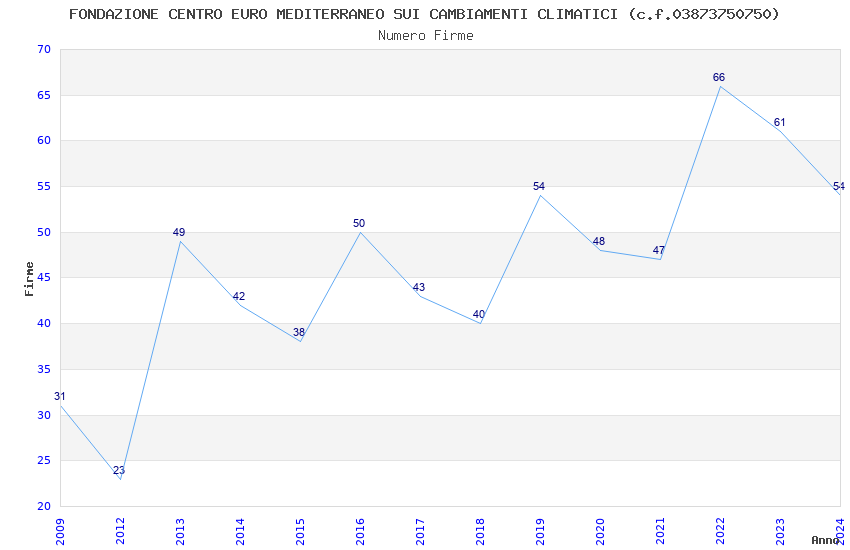The height and width of the screenshot is (550, 850).
Task: Click the data label 61 for 2023
Action: [x=780, y=122]
